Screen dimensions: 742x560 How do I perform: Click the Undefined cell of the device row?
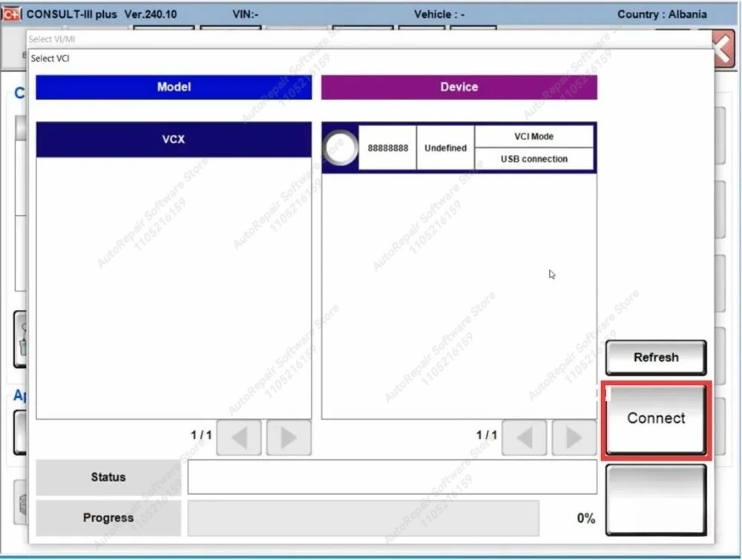pyautogui.click(x=444, y=147)
